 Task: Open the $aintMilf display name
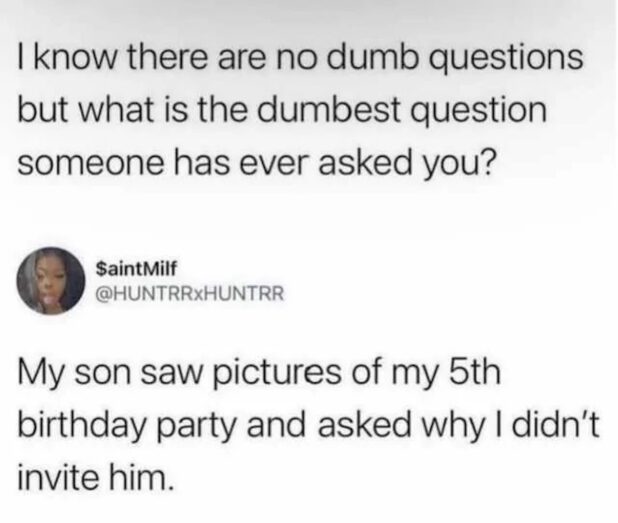point(137,269)
